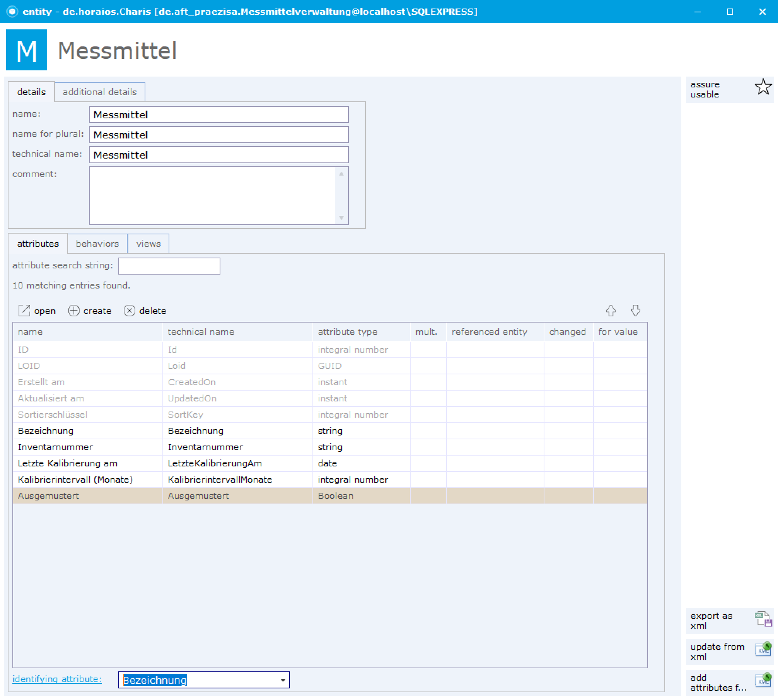Select the Ausgemustert attribute row

(330, 496)
